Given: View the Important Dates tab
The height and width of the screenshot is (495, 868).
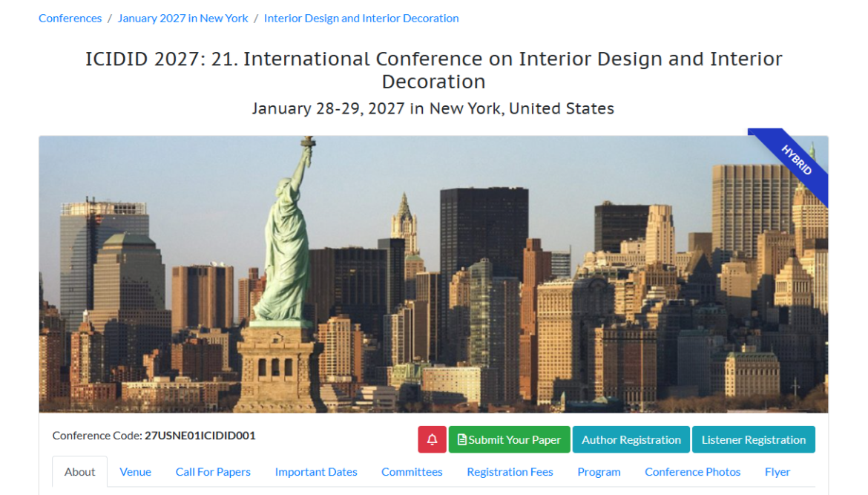Looking at the screenshot, I should [316, 472].
